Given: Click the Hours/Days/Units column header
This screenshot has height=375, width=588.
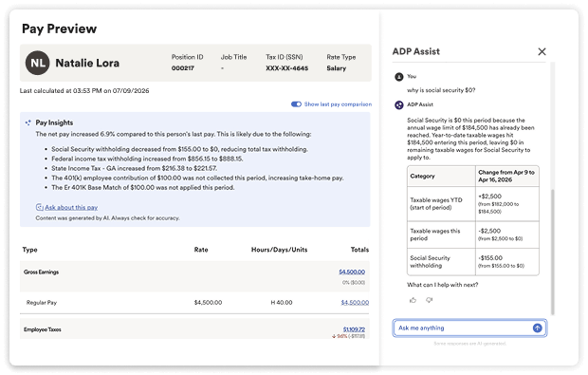Looking at the screenshot, I should click(x=280, y=250).
